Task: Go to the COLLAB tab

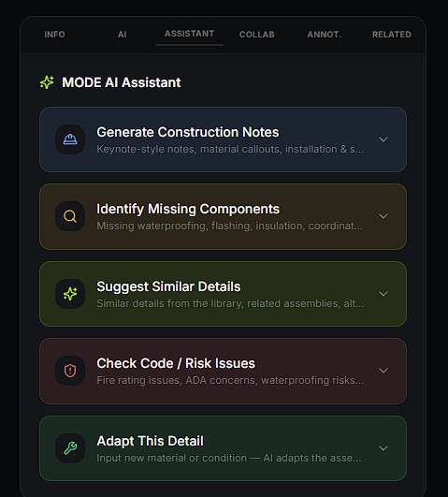Action: click(x=257, y=35)
